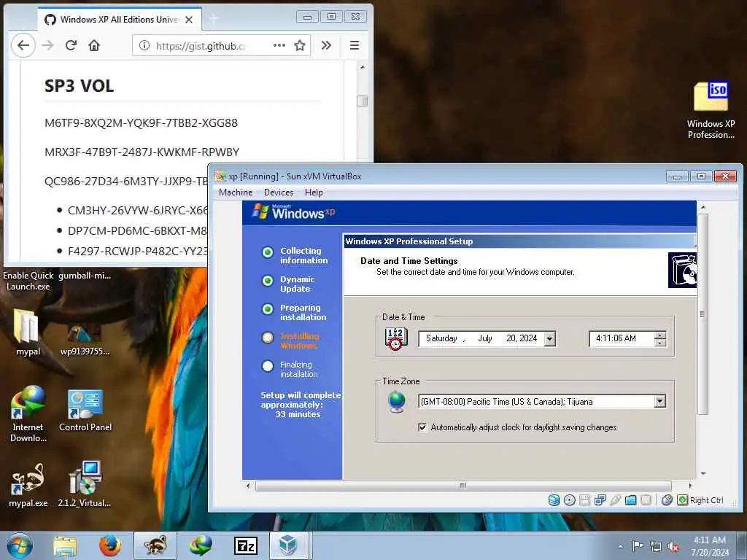Open the browser hamburger menu
Viewport: 747px width, 560px height.
(355, 45)
